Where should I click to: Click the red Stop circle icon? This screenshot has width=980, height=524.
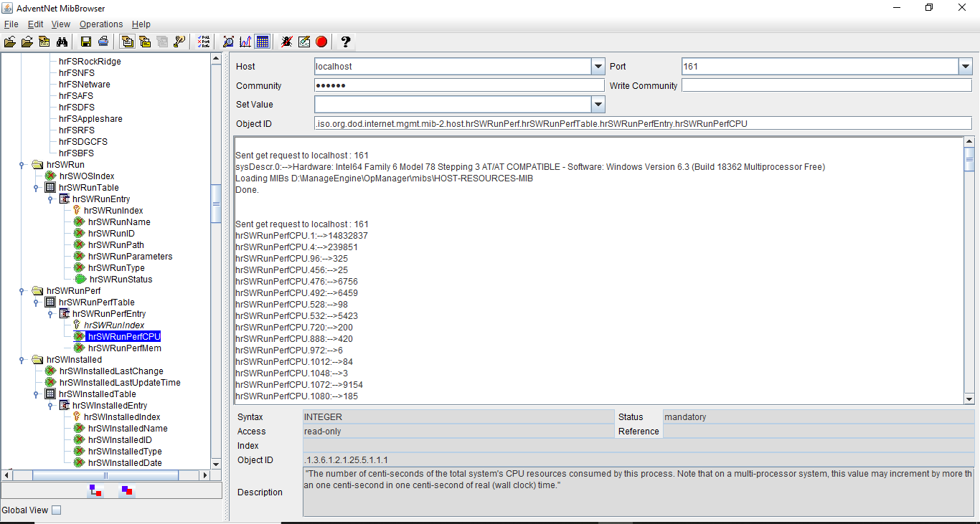pos(321,42)
